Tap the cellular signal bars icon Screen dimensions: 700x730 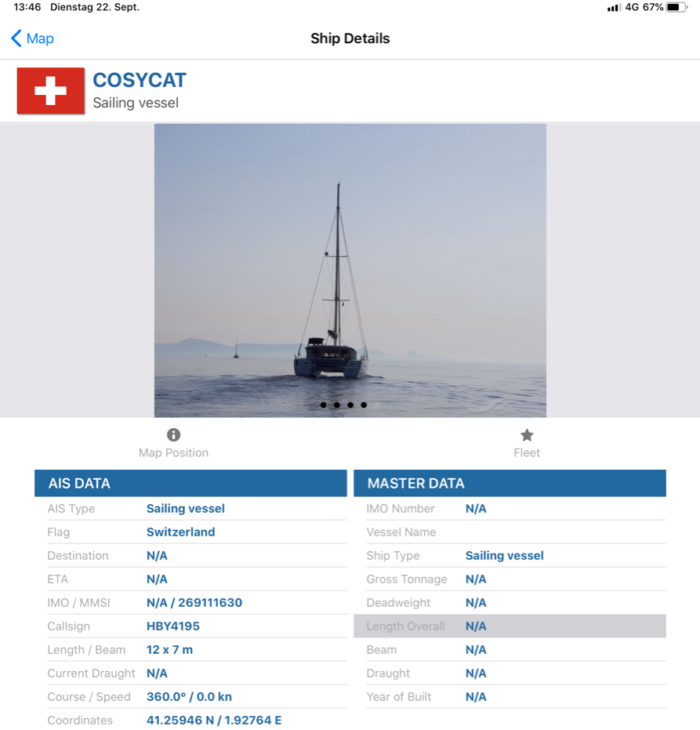pyautogui.click(x=614, y=8)
